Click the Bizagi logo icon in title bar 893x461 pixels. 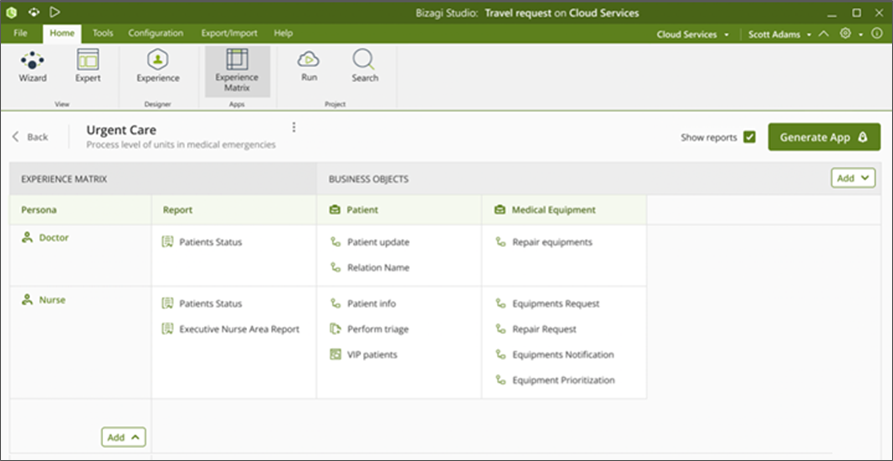click(11, 12)
